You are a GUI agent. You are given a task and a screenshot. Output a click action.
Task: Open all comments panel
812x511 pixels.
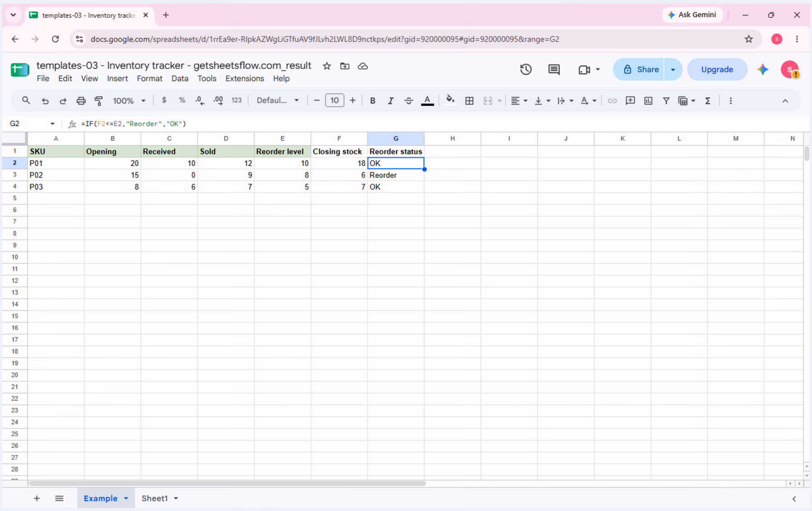tap(554, 70)
